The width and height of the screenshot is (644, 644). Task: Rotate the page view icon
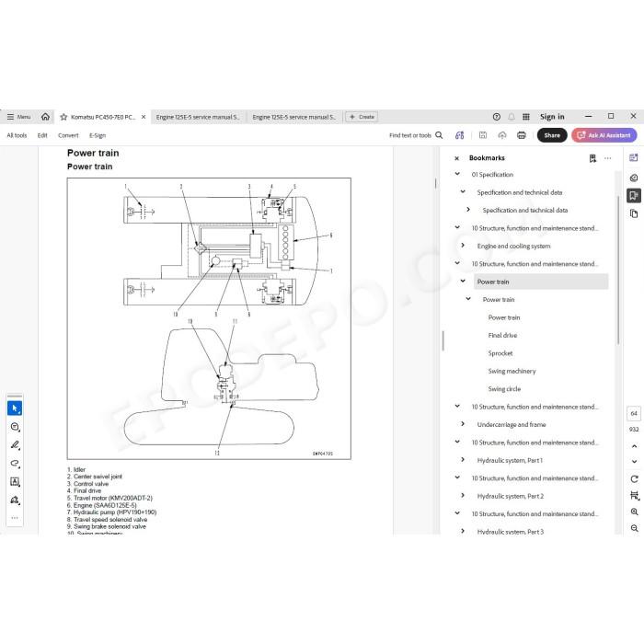point(634,479)
